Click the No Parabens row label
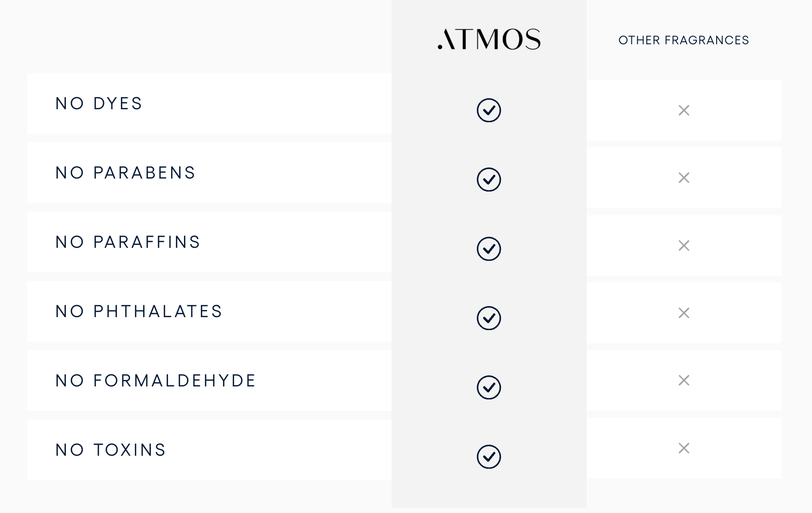The image size is (812, 513). (125, 173)
